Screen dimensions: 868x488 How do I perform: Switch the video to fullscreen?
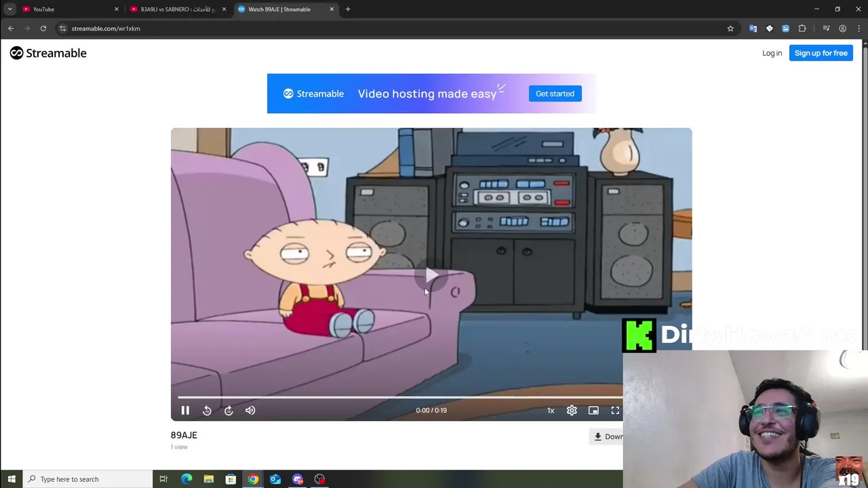615,410
